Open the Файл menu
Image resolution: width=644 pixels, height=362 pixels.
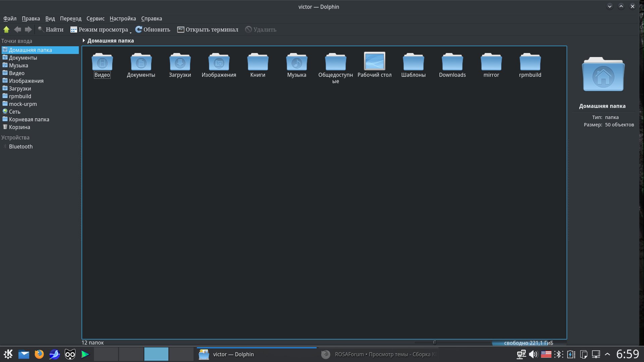pyautogui.click(x=10, y=18)
